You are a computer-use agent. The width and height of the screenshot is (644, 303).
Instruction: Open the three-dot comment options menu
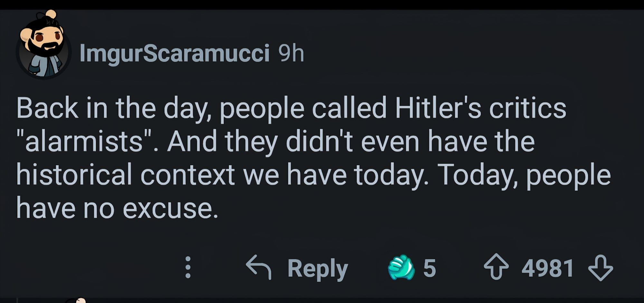tap(188, 267)
